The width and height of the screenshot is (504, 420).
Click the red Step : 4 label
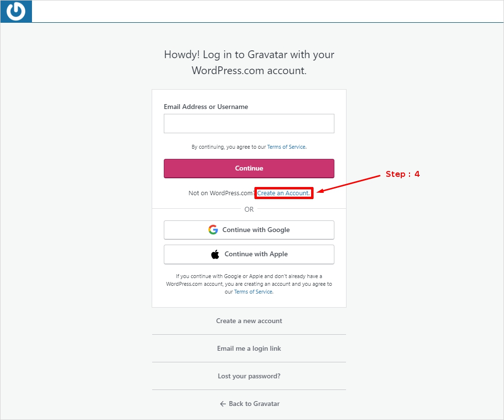pos(402,174)
